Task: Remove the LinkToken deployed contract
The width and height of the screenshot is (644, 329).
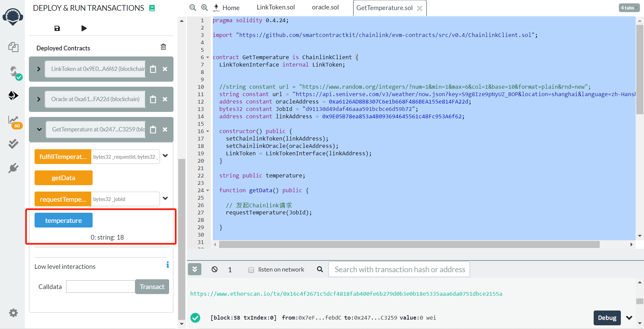Action: coord(165,69)
